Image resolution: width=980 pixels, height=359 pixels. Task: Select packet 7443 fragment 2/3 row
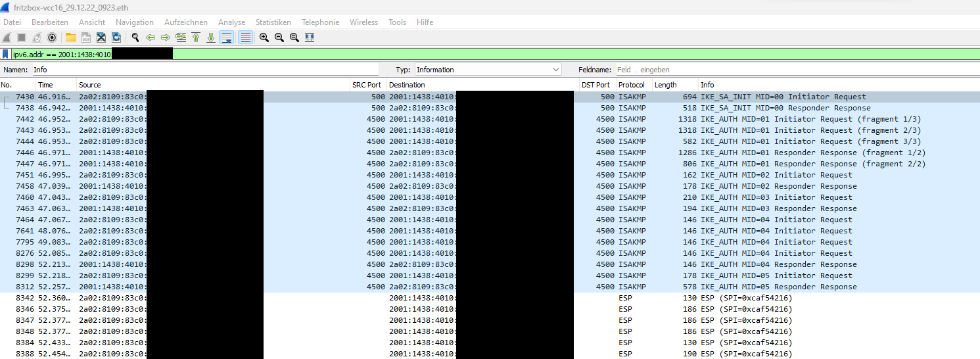490,130
